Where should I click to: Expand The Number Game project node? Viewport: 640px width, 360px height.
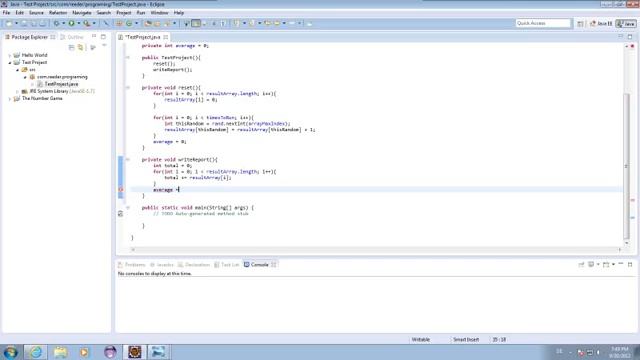coord(10,98)
